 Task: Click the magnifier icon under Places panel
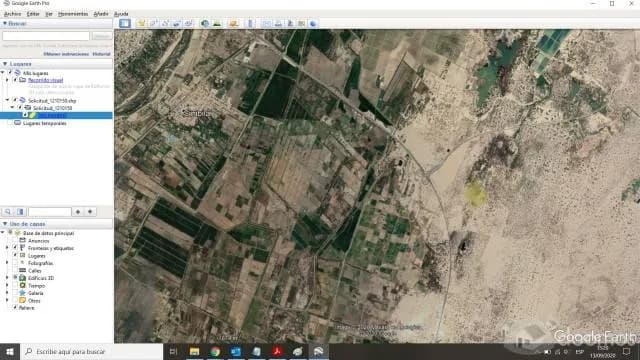8,211
